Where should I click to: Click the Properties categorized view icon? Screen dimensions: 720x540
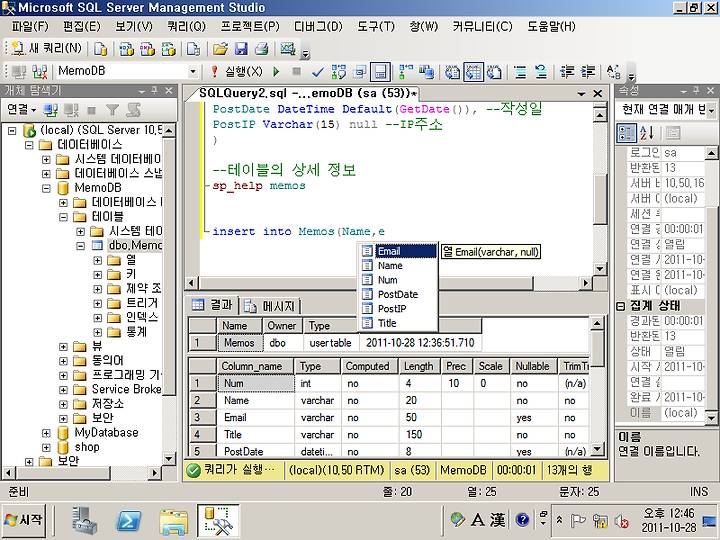[x=626, y=133]
